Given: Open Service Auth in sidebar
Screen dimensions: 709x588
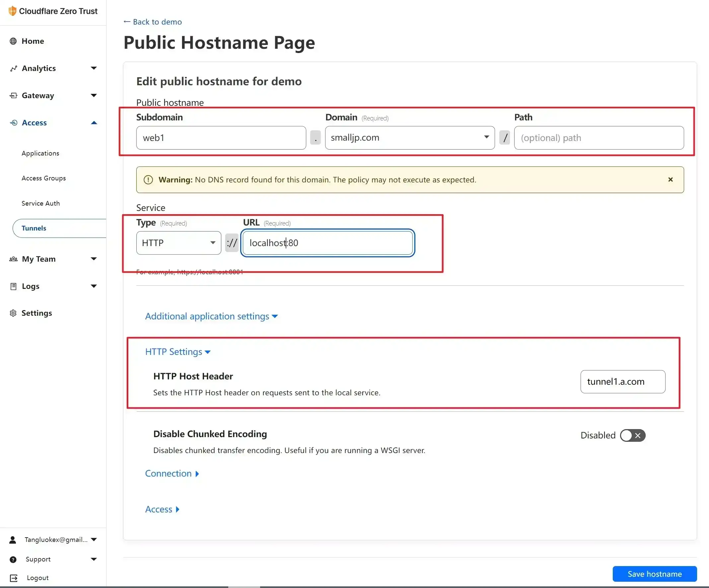Looking at the screenshot, I should click(x=40, y=203).
